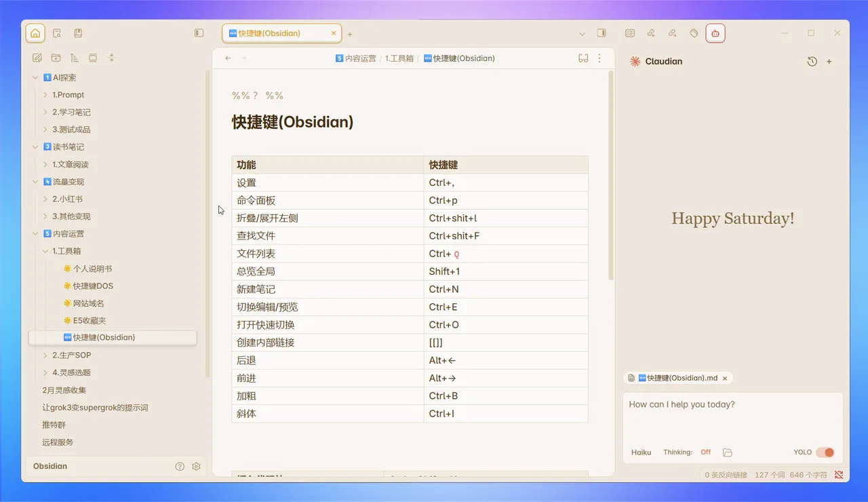Toggle the YOLO switch off
This screenshot has height=502, width=868.
click(x=825, y=452)
